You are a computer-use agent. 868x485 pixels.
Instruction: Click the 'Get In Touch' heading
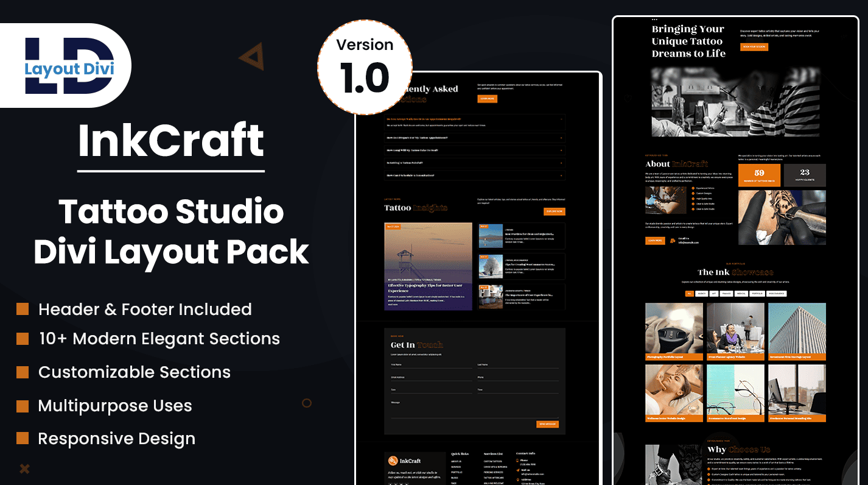click(x=417, y=345)
